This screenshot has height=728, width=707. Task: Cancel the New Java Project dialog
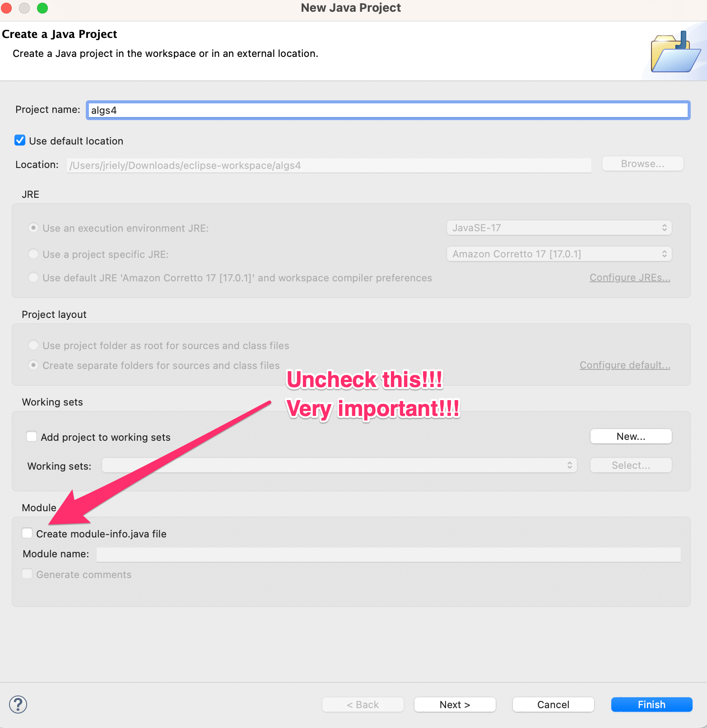(553, 705)
